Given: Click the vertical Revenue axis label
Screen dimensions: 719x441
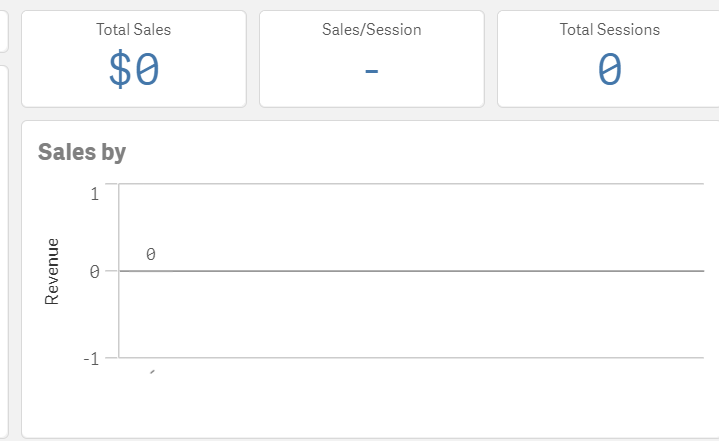Looking at the screenshot, I should coord(53,271).
